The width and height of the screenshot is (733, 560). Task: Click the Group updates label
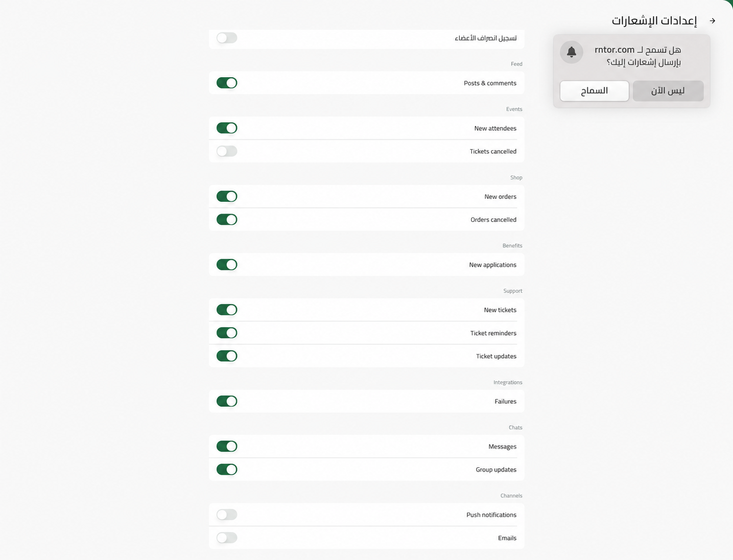click(x=495, y=470)
